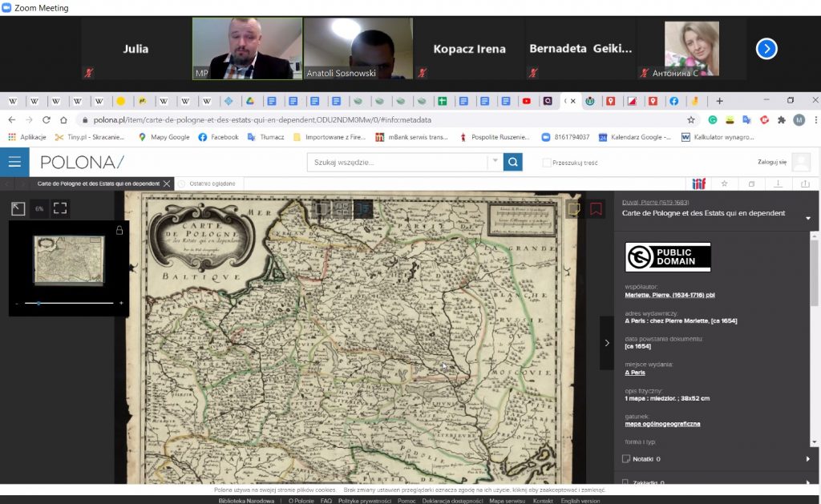Open the A Paris place link
The width and height of the screenshot is (821, 504).
(635, 373)
